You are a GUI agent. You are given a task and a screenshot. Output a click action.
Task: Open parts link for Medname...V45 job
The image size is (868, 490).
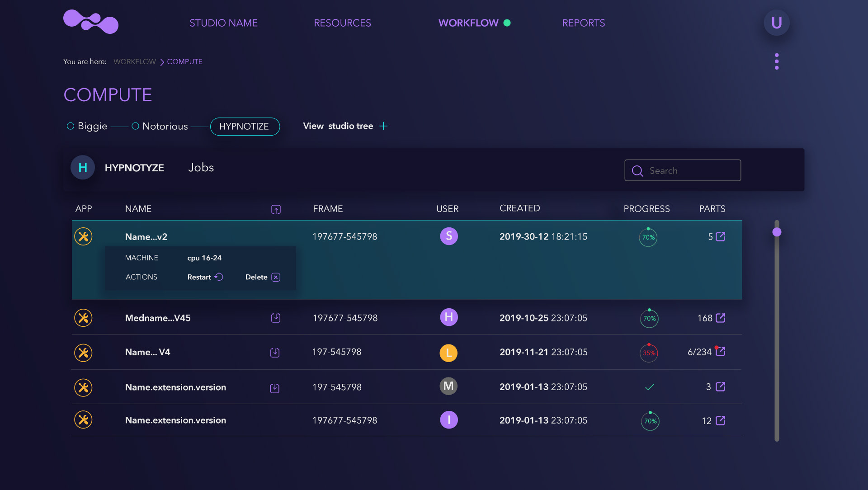click(x=721, y=318)
